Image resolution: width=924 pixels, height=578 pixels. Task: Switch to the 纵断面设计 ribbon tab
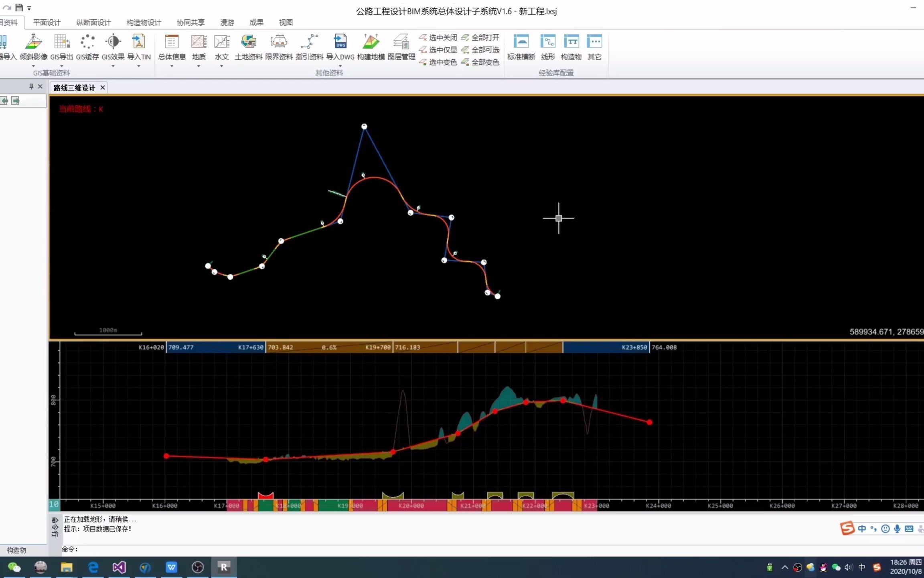[93, 22]
